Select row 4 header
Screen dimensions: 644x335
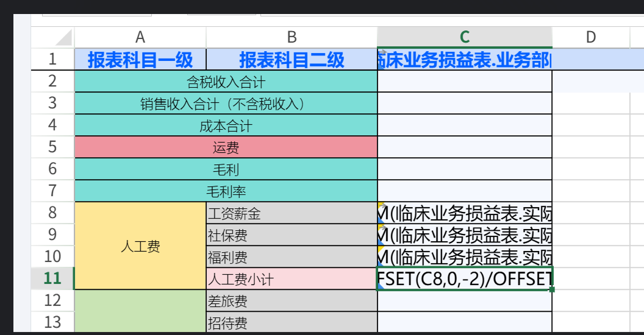coord(52,125)
